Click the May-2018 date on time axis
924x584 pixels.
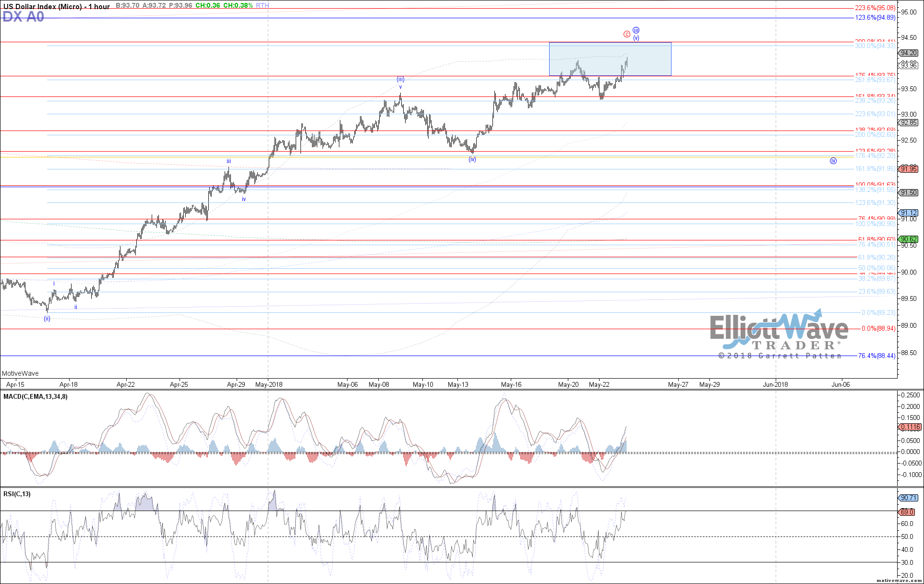point(269,384)
